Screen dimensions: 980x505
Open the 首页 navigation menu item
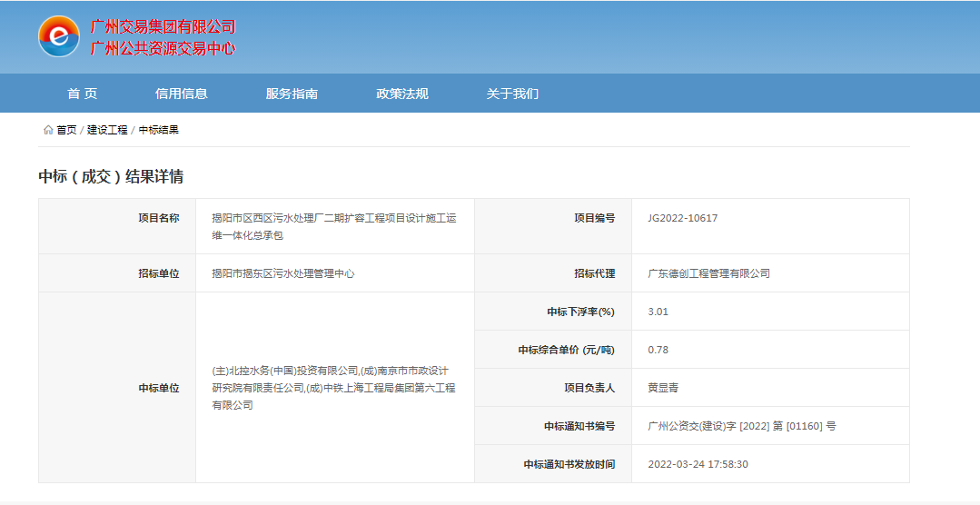point(82,94)
